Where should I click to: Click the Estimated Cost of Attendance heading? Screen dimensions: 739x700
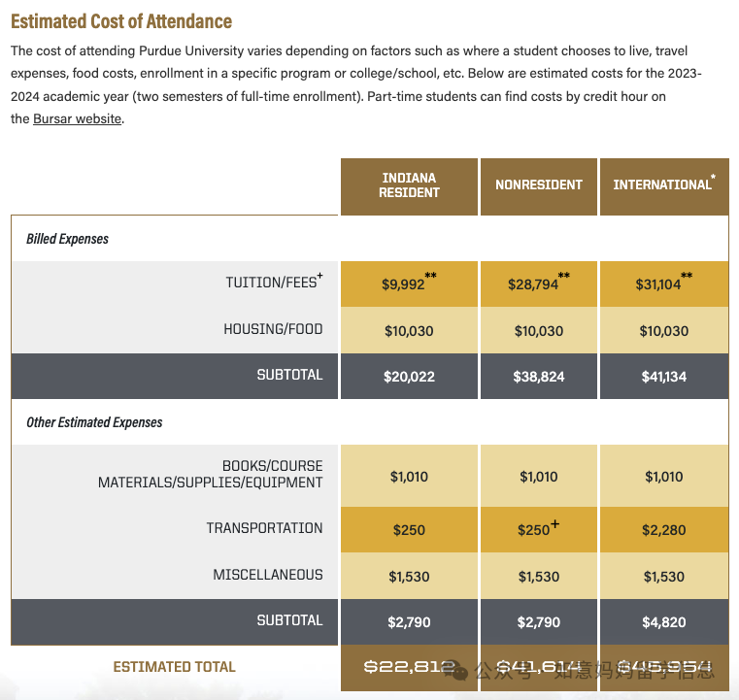click(x=121, y=20)
